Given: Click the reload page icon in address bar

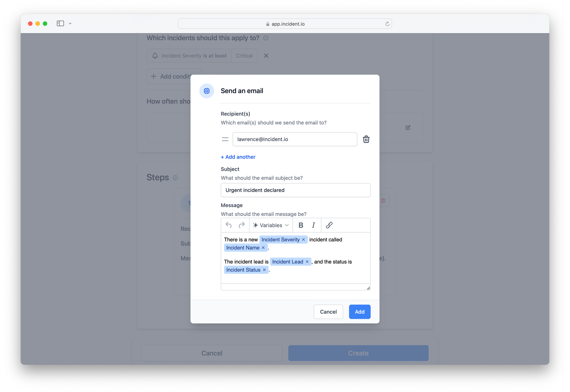Looking at the screenshot, I should click(387, 24).
